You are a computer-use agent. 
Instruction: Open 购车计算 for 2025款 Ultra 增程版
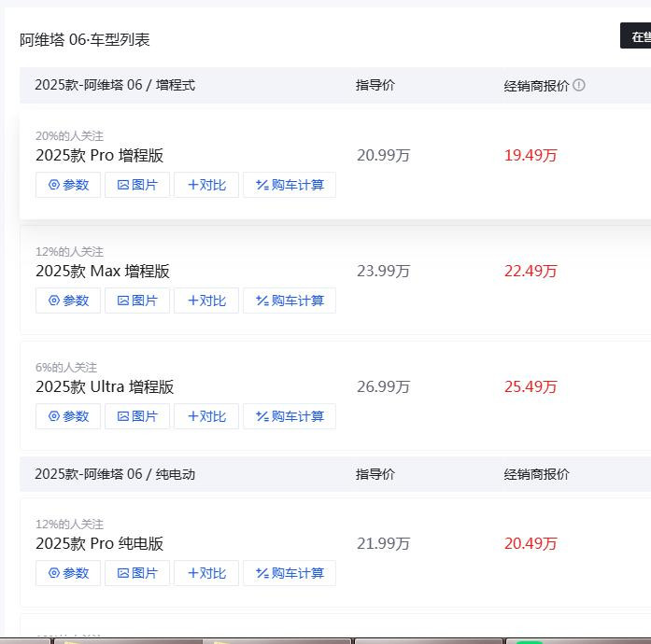click(x=290, y=416)
